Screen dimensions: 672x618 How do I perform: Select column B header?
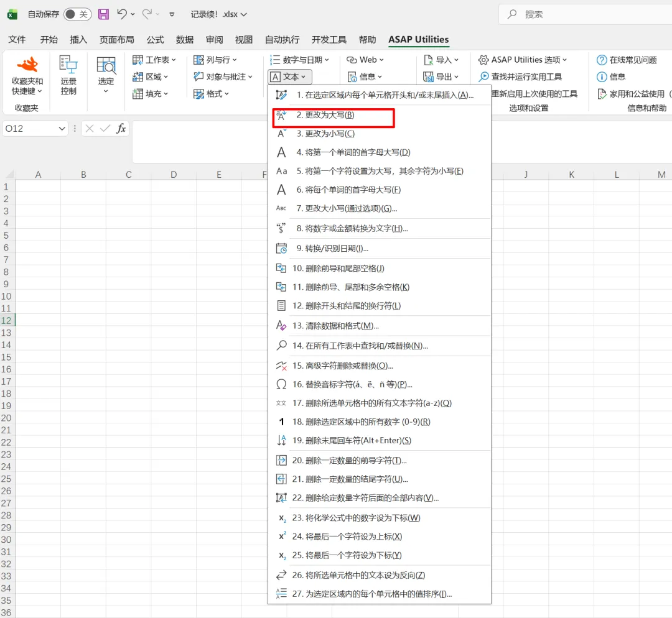(x=83, y=174)
